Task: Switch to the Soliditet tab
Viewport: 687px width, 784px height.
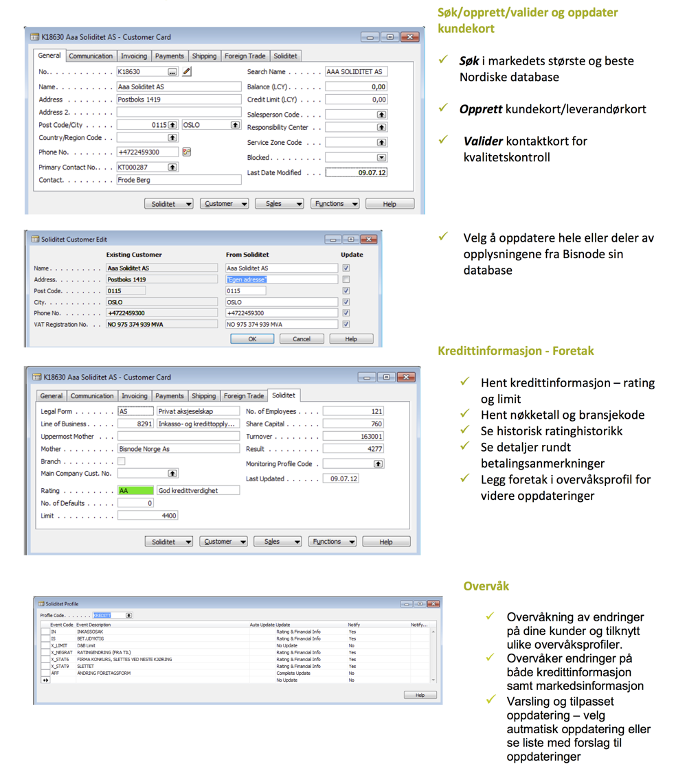Action: [x=285, y=56]
